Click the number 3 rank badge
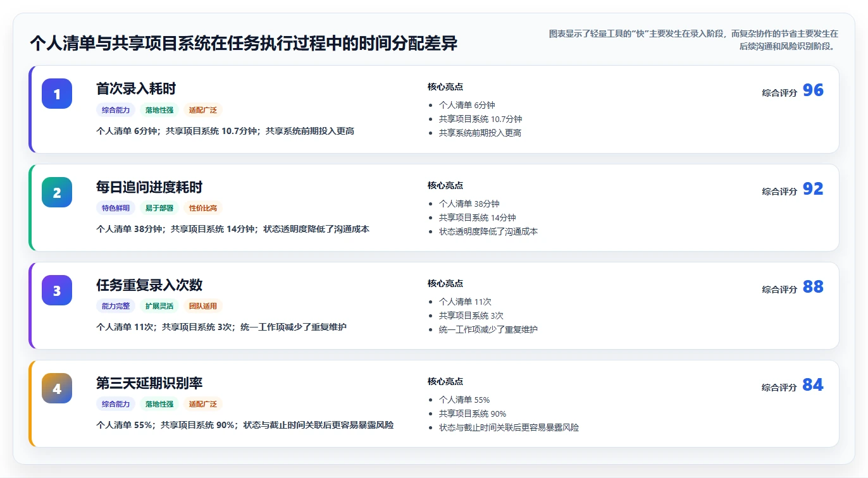The width and height of the screenshot is (868, 478). click(57, 290)
